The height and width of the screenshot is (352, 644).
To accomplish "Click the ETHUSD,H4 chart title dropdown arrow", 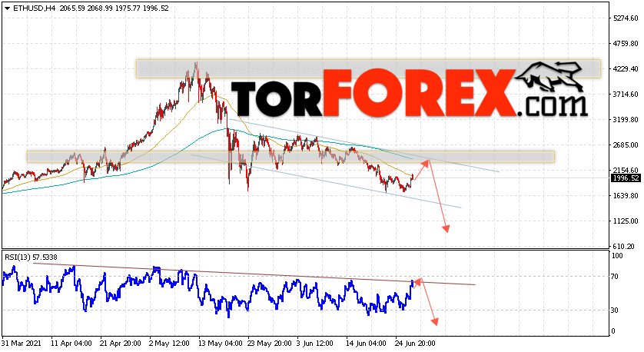I will point(8,8).
